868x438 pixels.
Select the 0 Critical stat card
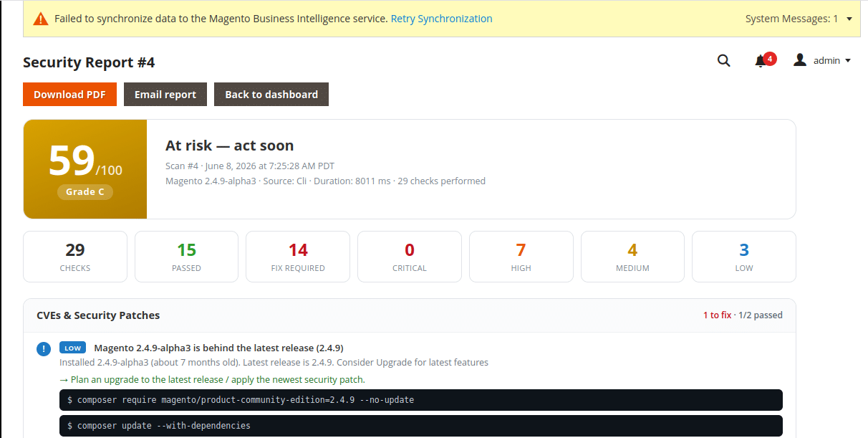(x=410, y=257)
